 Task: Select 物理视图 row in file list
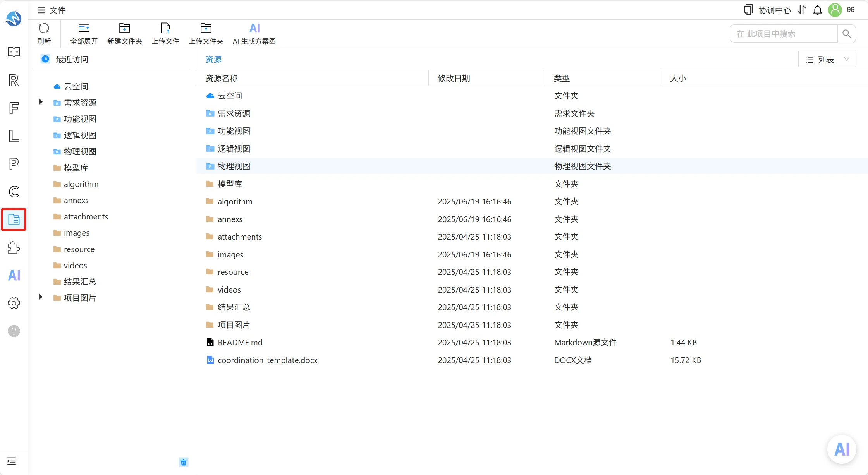coord(532,166)
